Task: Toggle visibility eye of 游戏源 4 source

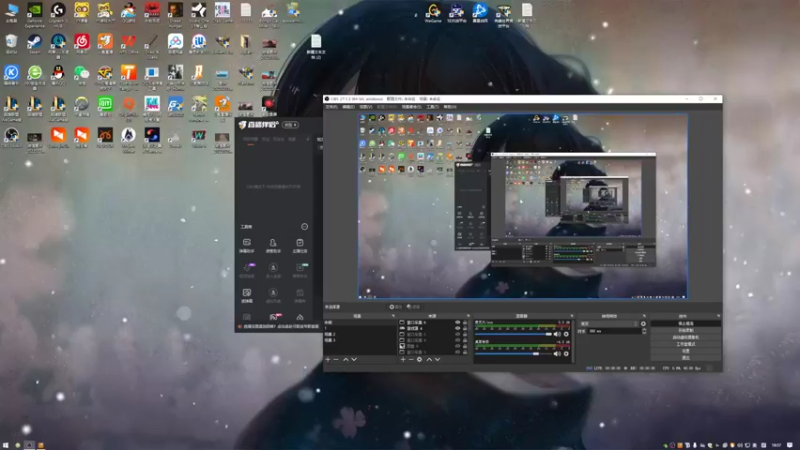Action: coord(458,329)
